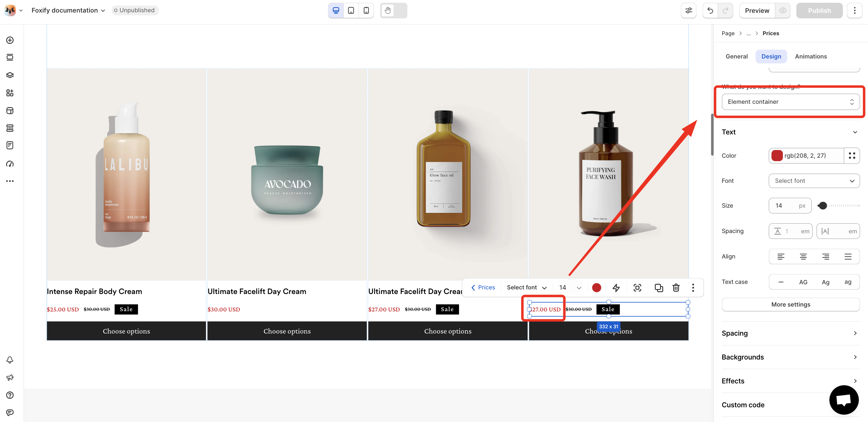
Task: Switch to the General tab
Action: pos(737,57)
